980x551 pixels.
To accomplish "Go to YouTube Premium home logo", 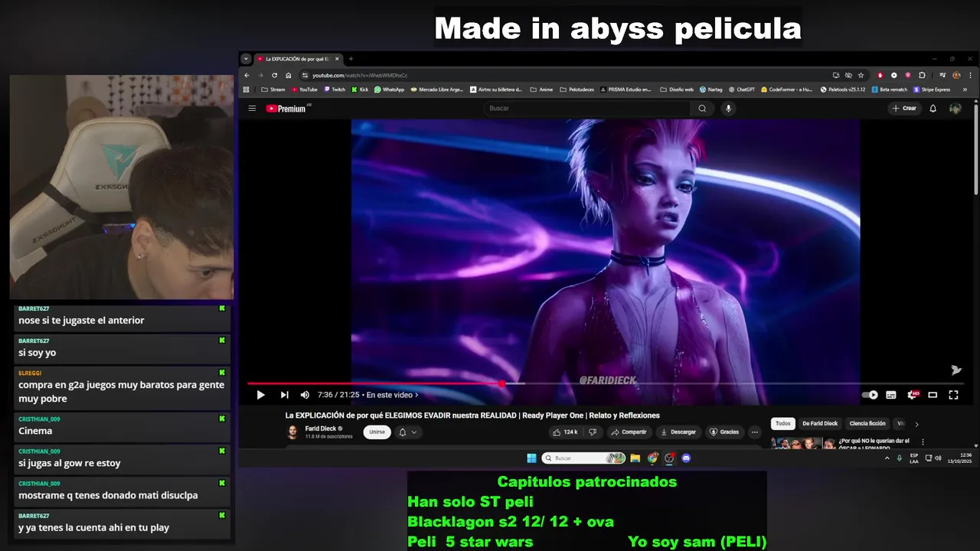I will 286,109.
